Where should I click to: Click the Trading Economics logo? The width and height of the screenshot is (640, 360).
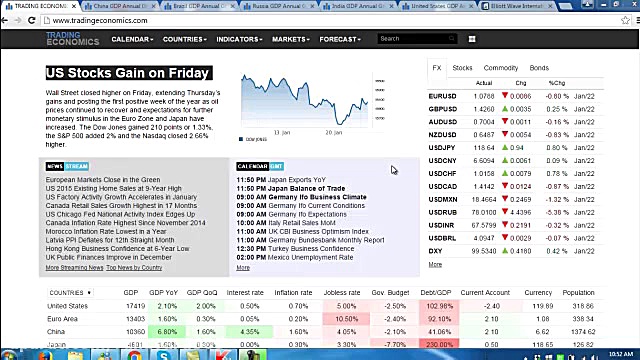[73, 39]
